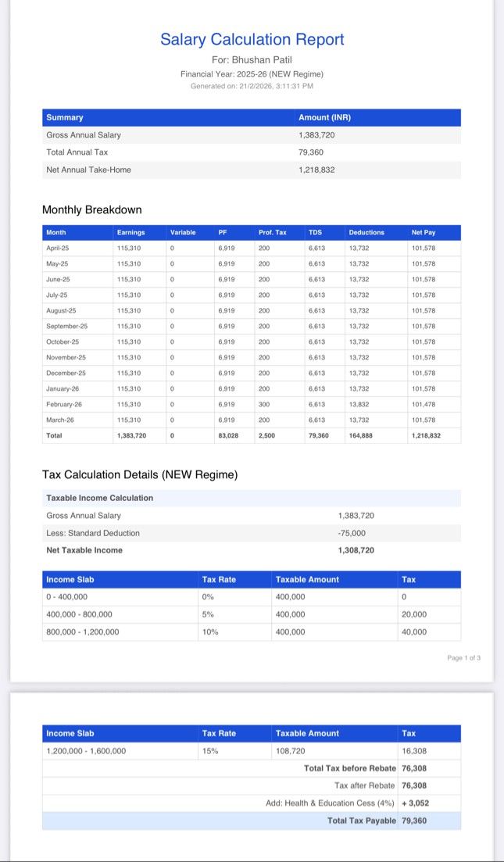Select the Amount (INR) column header
This screenshot has height=862, width=504.
tap(324, 118)
